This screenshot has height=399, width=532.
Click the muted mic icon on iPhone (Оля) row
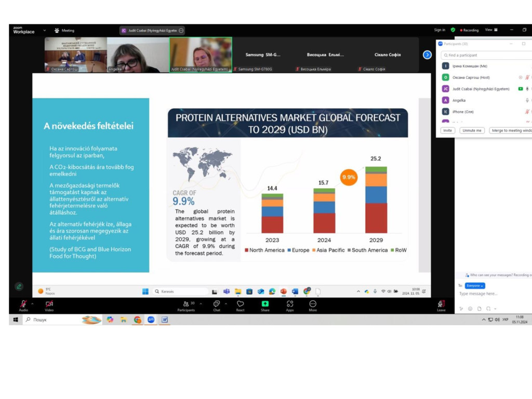click(527, 112)
